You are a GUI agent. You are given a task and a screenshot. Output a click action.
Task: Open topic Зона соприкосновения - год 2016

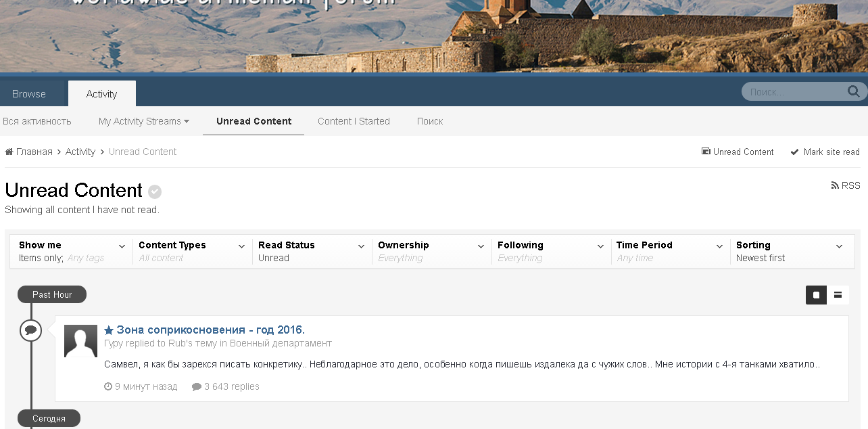(x=210, y=330)
